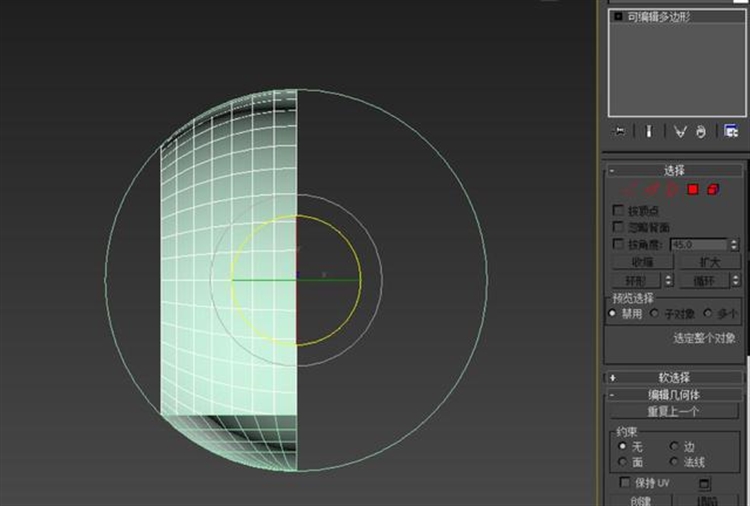Viewport: 750px width, 506px height.
Task: Collapse the 编辑几何体 rollout
Action: coord(674,395)
